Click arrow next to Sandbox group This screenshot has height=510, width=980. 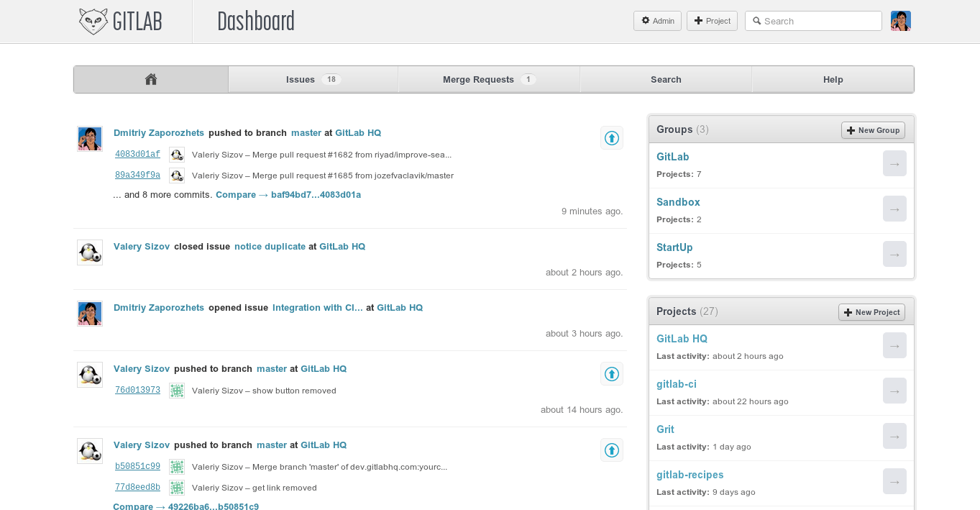coord(894,209)
